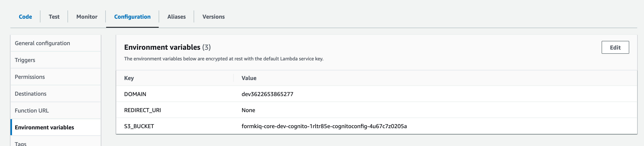Click the Edit environment variables button
Viewport: 644px width, 146px height.
pos(615,47)
